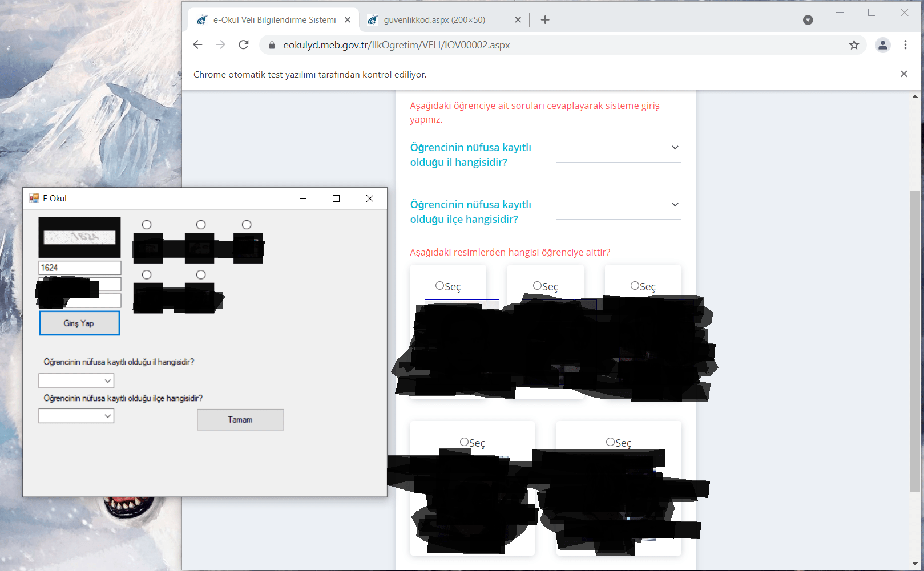This screenshot has width=924, height=571.
Task: Minimize the E Okul window
Action: 303,199
